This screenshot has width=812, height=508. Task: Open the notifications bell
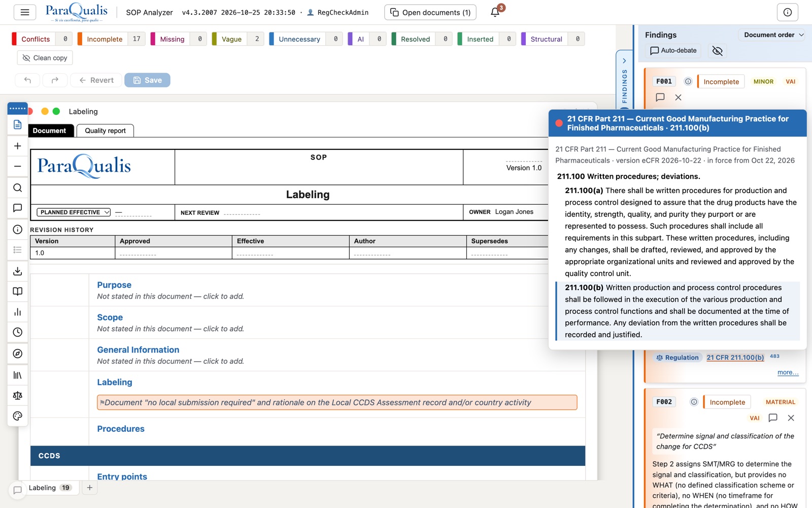[495, 12]
